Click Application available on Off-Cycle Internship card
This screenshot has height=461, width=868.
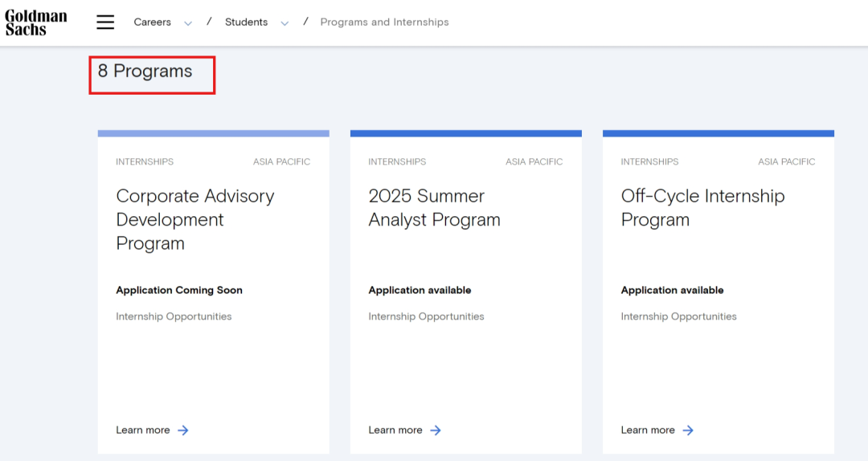point(672,290)
